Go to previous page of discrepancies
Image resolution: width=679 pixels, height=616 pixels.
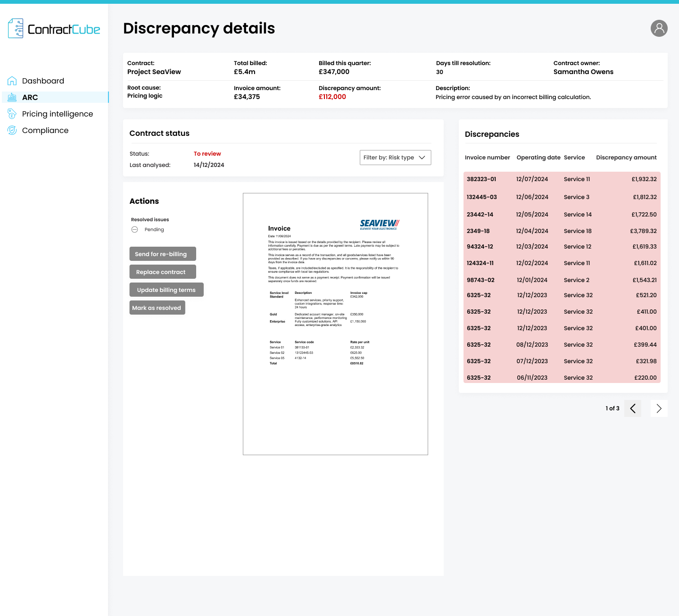coord(633,408)
